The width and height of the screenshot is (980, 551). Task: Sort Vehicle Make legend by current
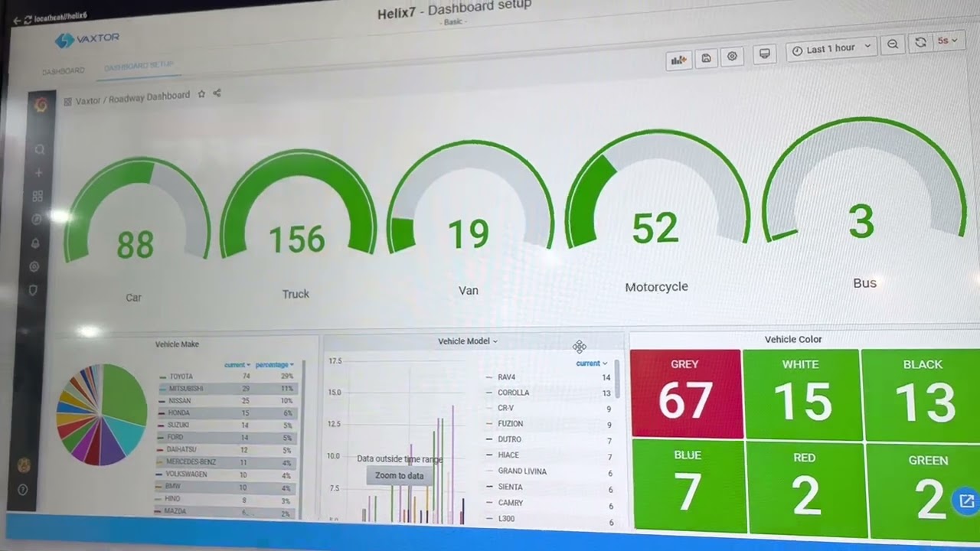237,364
